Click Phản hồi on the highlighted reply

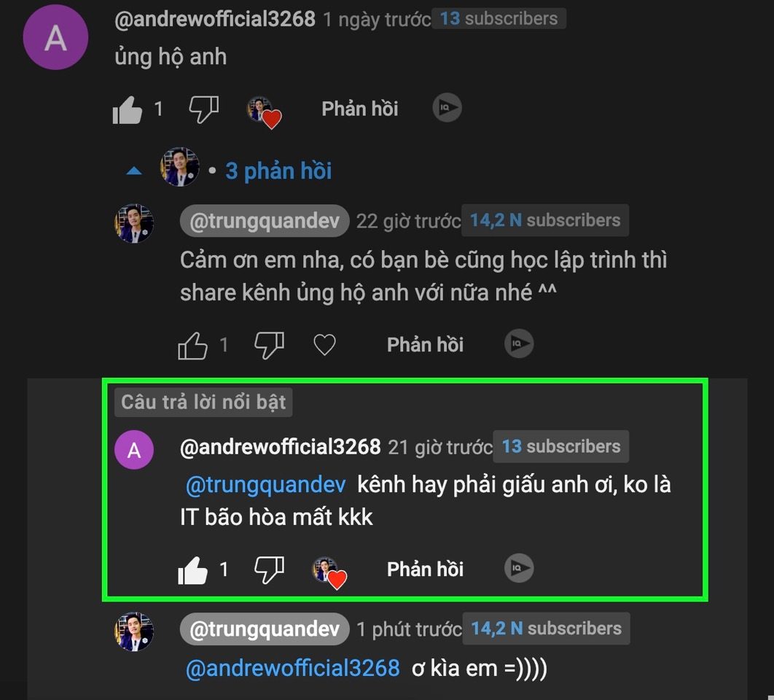click(425, 569)
